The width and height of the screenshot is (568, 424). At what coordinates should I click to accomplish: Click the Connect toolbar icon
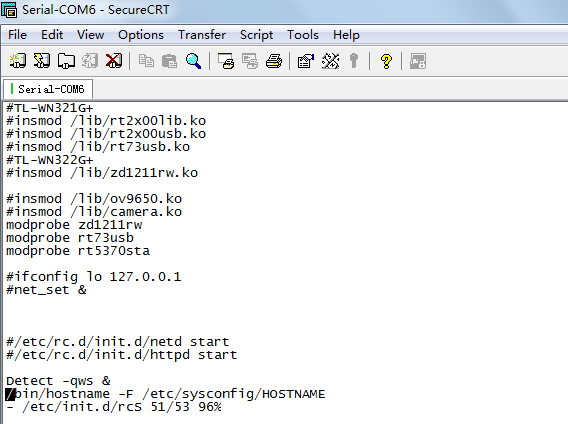pyautogui.click(x=18, y=61)
